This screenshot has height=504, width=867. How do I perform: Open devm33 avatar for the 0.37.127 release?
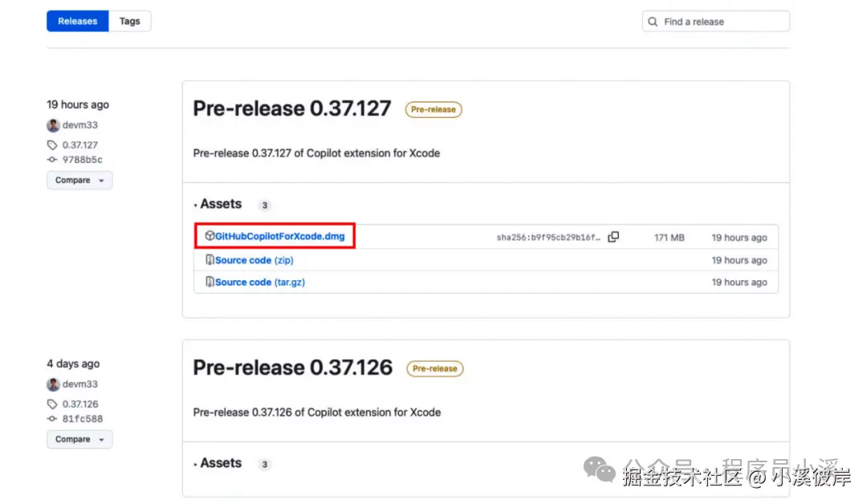click(53, 125)
